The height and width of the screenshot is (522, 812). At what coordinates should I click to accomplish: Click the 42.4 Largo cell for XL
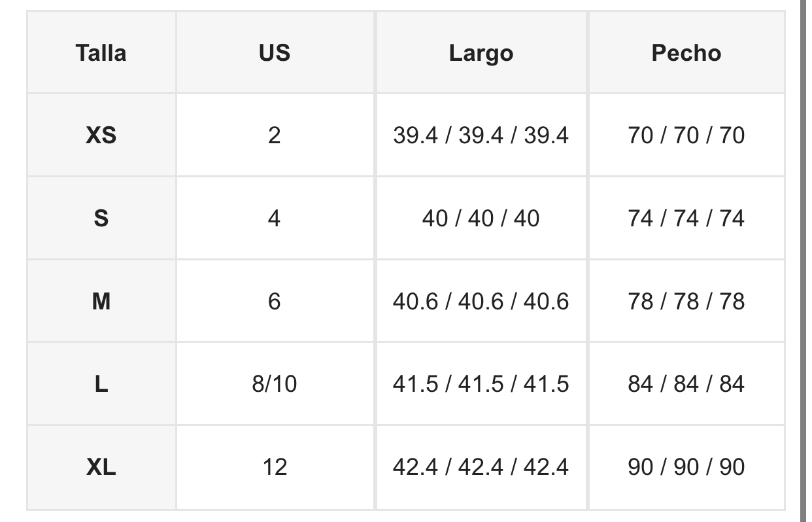pyautogui.click(x=481, y=466)
